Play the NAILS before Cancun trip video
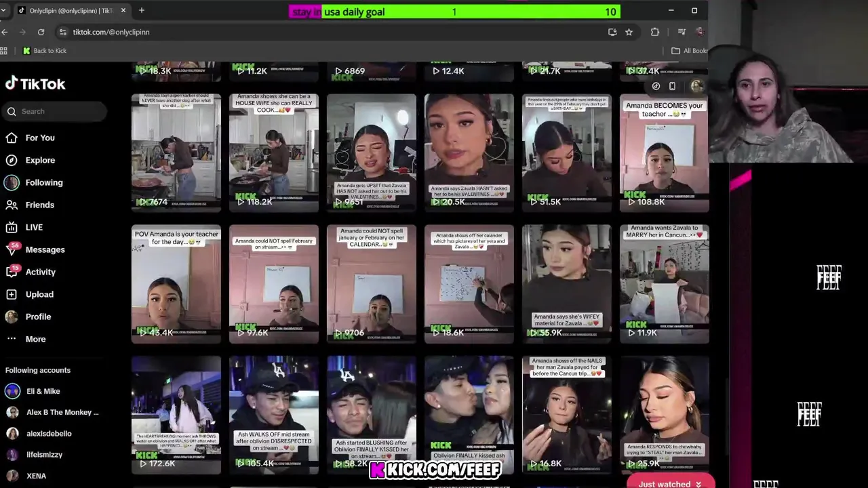This screenshot has height=488, width=868. tap(567, 415)
